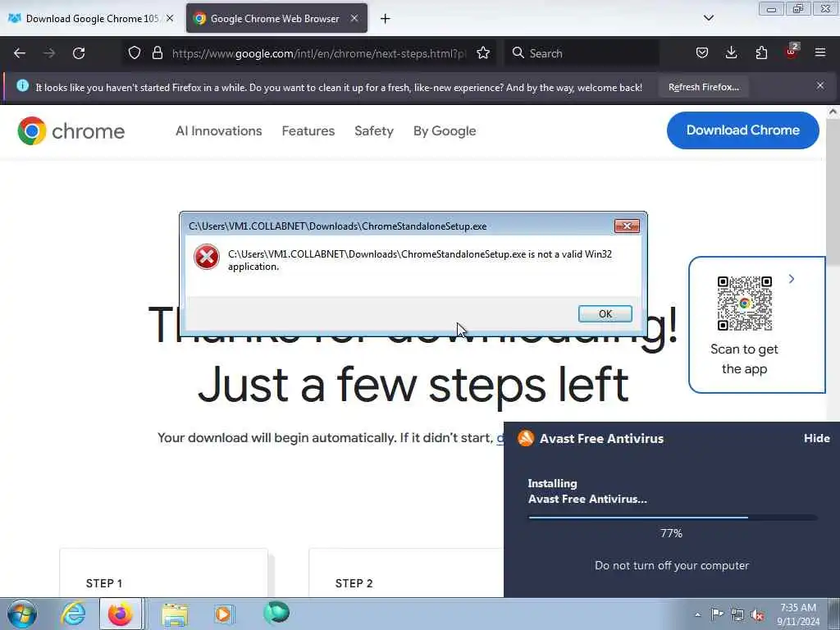Click OK in error dialog
The image size is (840, 630).
(605, 314)
